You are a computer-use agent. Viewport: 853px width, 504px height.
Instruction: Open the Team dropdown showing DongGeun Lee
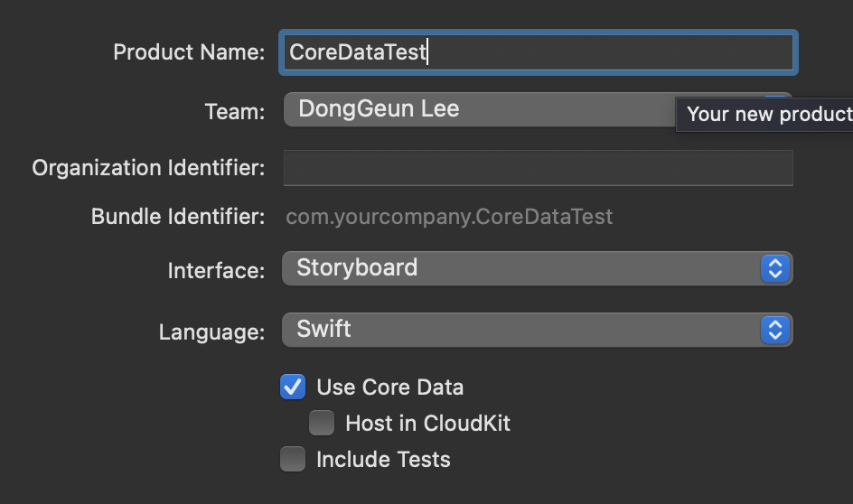pyautogui.click(x=479, y=110)
